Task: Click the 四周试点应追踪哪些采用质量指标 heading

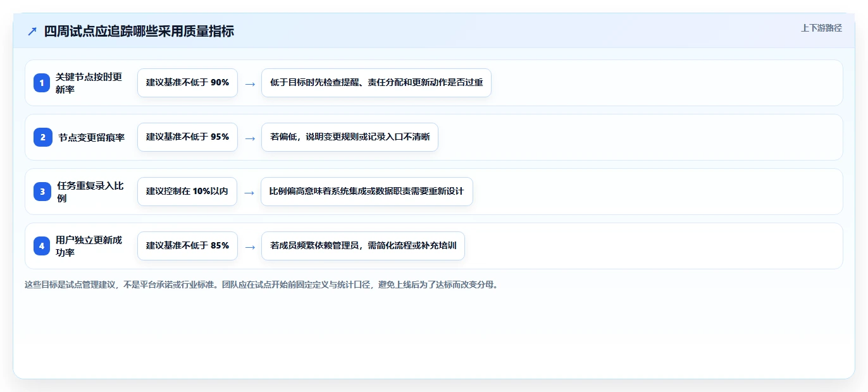Action: [139, 31]
